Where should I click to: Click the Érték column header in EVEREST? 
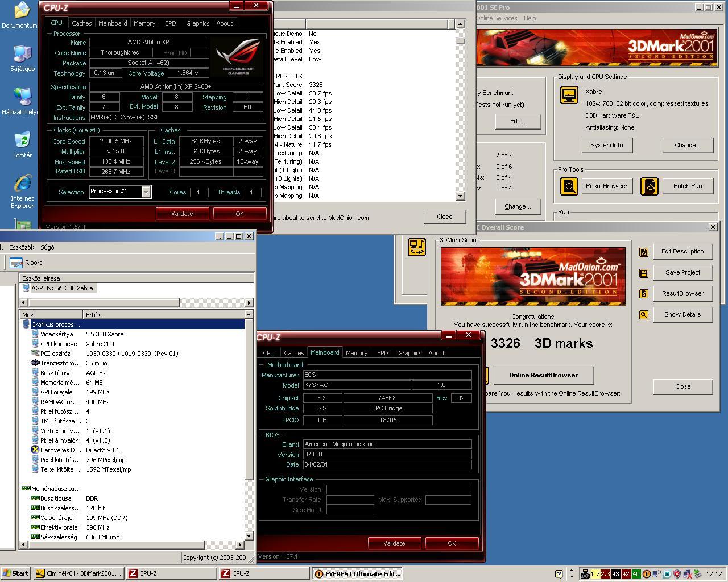(164, 314)
